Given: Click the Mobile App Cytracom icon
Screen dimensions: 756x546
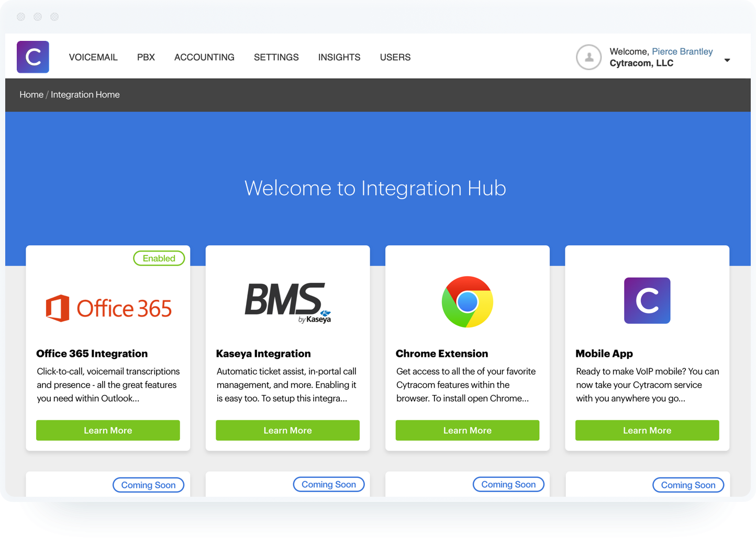Looking at the screenshot, I should [647, 301].
